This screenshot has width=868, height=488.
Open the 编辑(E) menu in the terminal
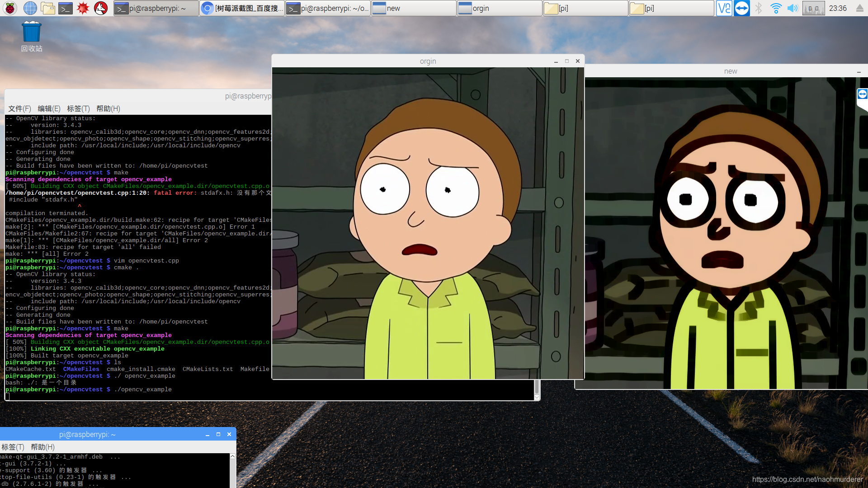(x=49, y=108)
